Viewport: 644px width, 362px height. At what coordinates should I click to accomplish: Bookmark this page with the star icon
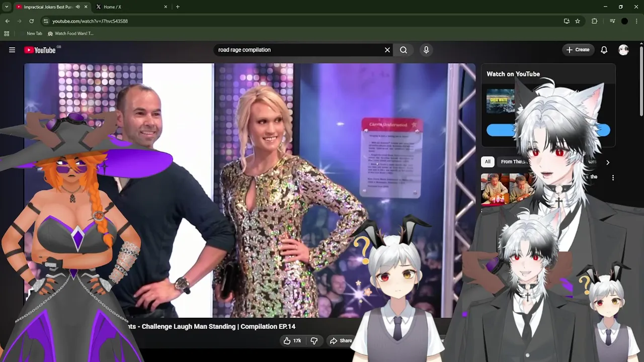tap(578, 21)
